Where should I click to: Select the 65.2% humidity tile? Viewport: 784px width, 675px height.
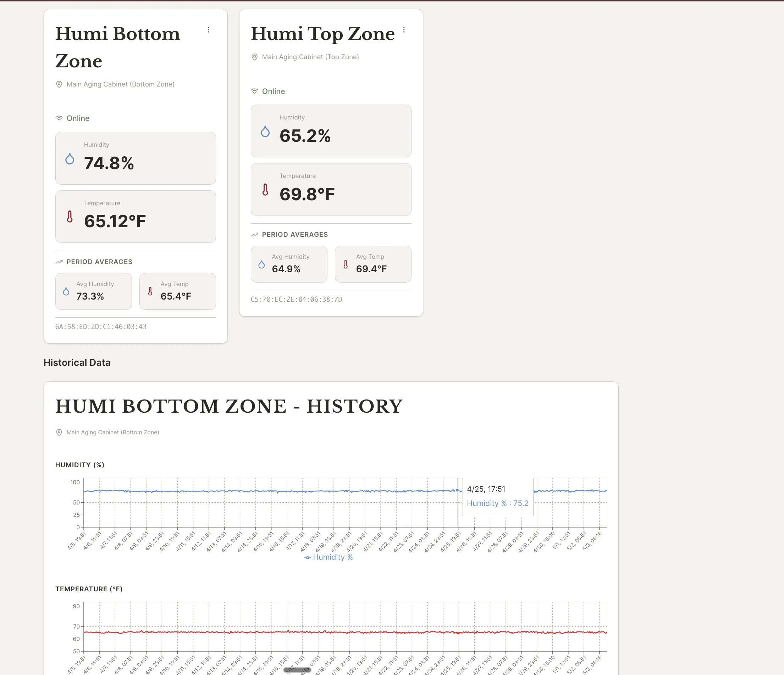[331, 131]
